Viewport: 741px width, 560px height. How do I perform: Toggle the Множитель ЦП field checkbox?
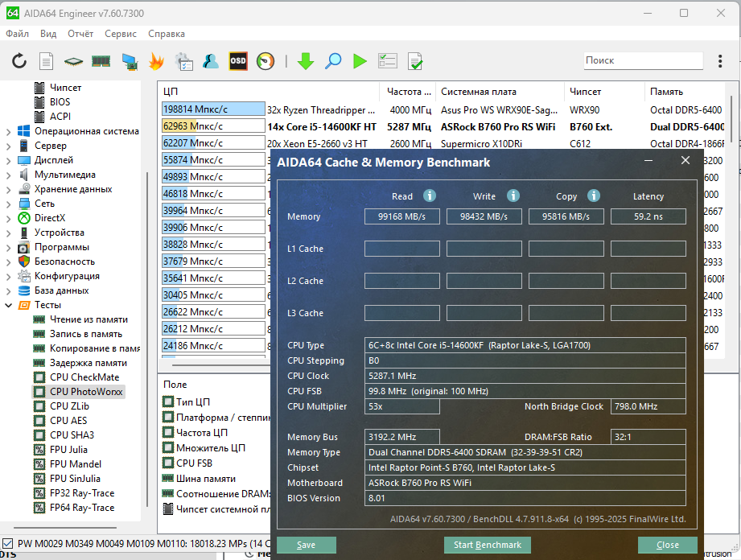pyautogui.click(x=168, y=447)
